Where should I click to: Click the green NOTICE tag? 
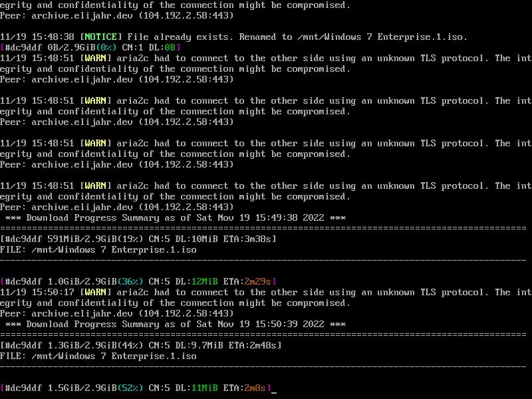click(101, 37)
